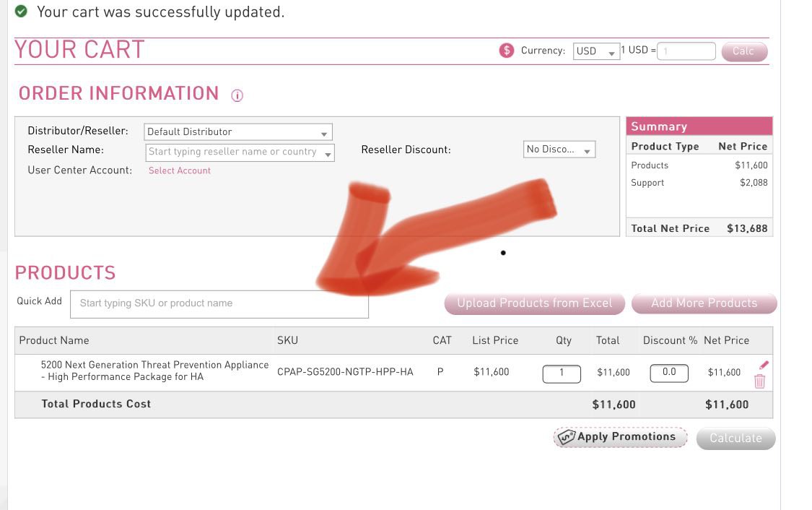812x510 pixels.
Task: Click the USD exchange rate input field
Action: click(x=686, y=51)
